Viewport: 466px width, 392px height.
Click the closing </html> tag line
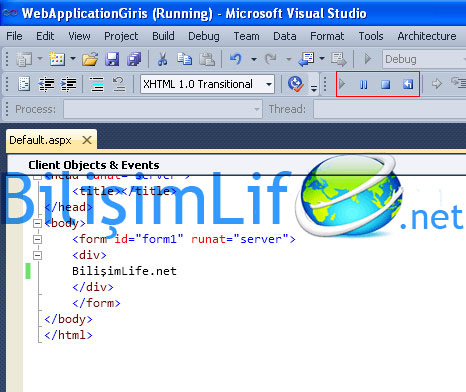(68, 335)
